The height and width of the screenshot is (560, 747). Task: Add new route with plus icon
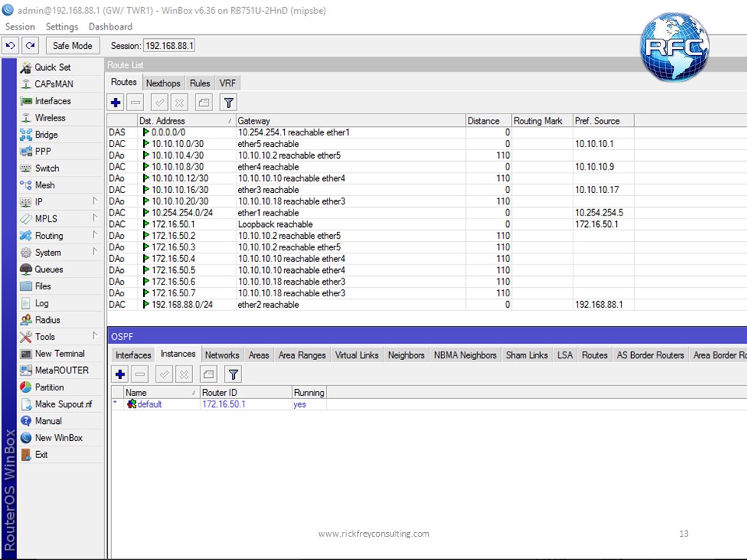(x=115, y=103)
